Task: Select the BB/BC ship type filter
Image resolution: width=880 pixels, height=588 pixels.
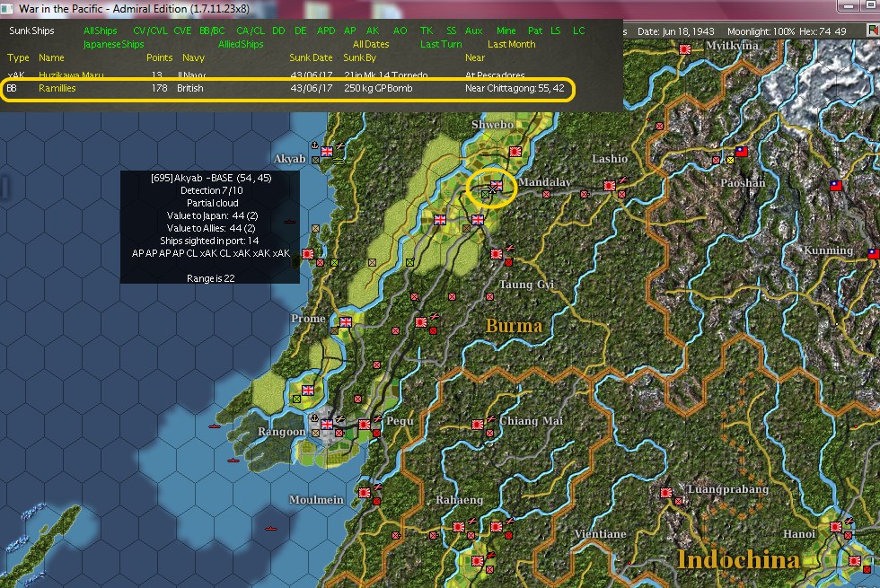Action: pyautogui.click(x=212, y=31)
